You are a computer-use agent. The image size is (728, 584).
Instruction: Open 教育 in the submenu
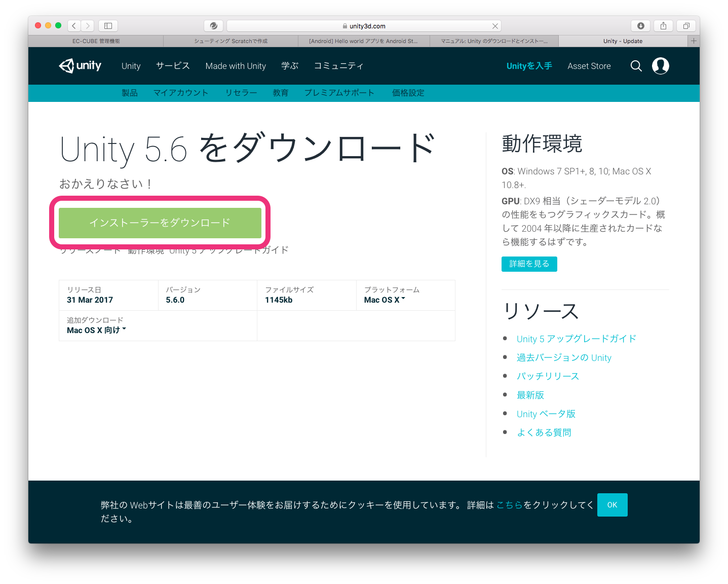tap(281, 93)
